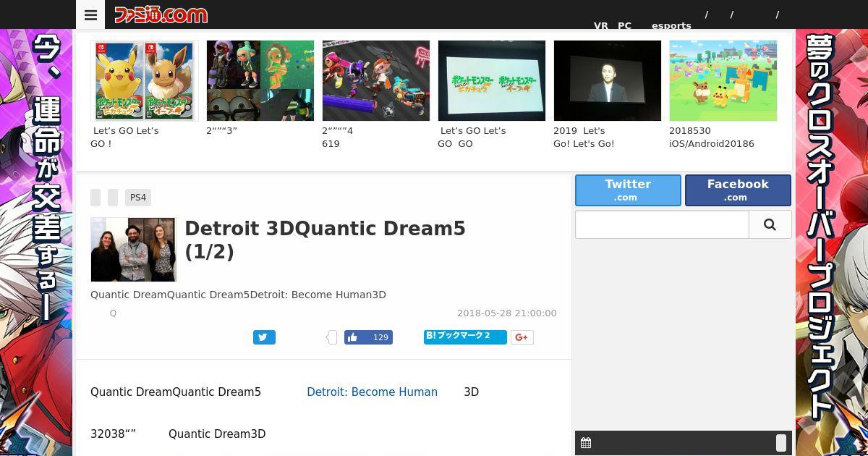The height and width of the screenshot is (456, 868).
Task: Open the Pokemon Let's GO Pikachu Eevee box art thumbnail
Action: click(x=145, y=80)
